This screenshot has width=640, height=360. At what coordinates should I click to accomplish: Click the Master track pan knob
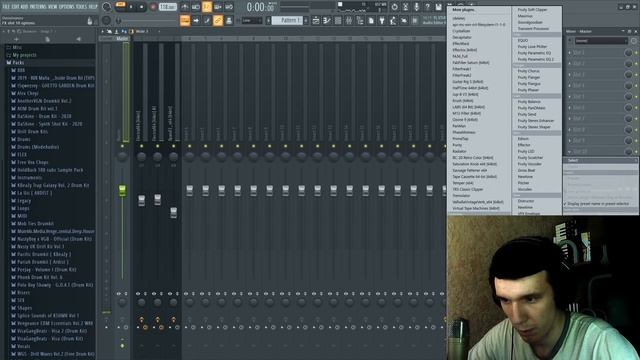point(122,156)
